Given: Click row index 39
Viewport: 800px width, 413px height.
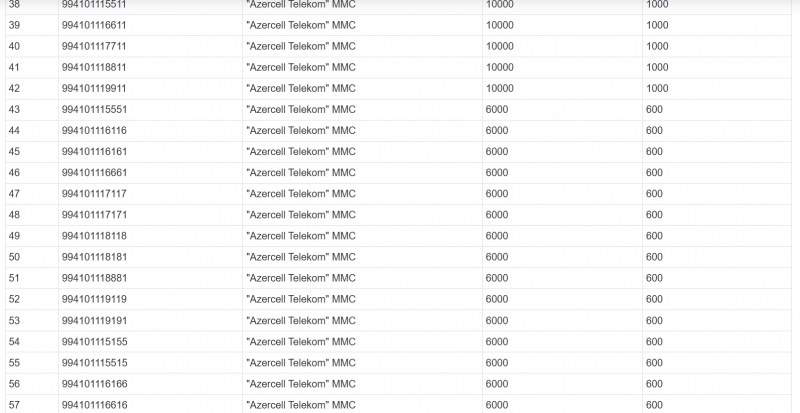Looking at the screenshot, I should pos(14,25).
